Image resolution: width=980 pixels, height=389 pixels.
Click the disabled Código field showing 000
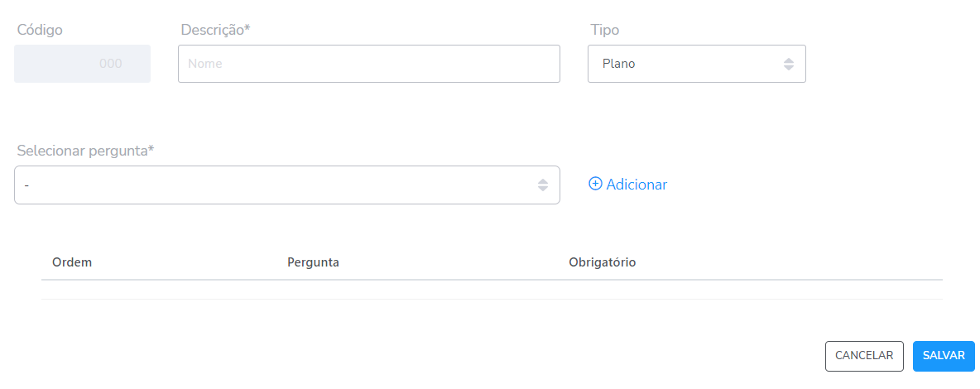82,64
